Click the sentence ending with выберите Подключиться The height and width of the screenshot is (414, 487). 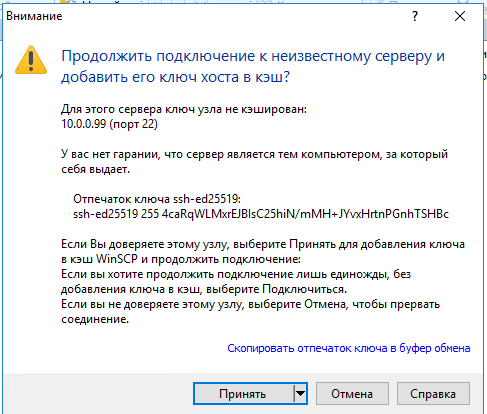coord(236,282)
